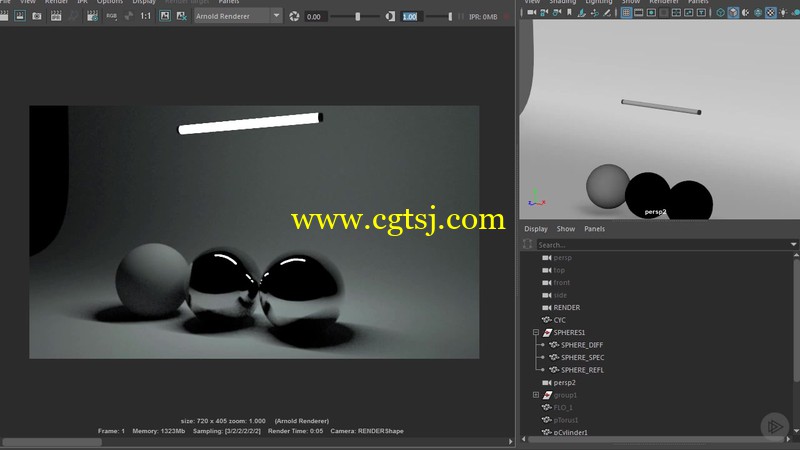Click the Render View scroll right arrow
The height and width of the screenshot is (450, 800).
pyautogui.click(x=511, y=442)
